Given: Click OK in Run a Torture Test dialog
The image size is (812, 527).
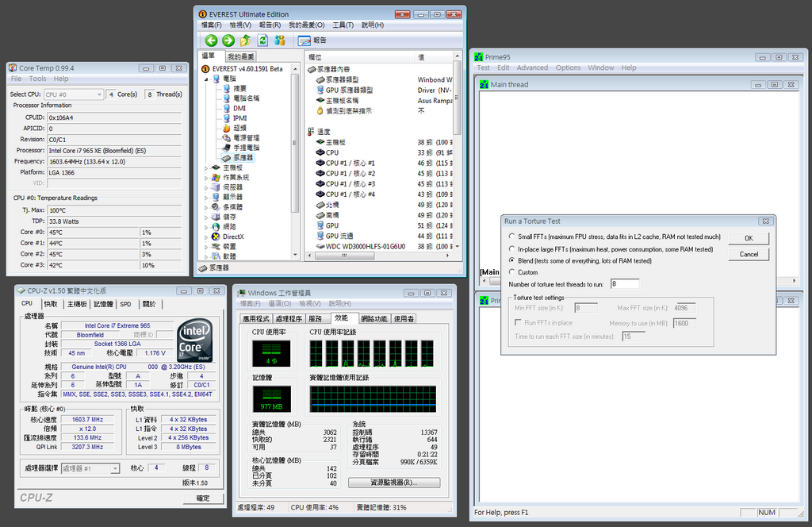Looking at the screenshot, I should pos(749,238).
